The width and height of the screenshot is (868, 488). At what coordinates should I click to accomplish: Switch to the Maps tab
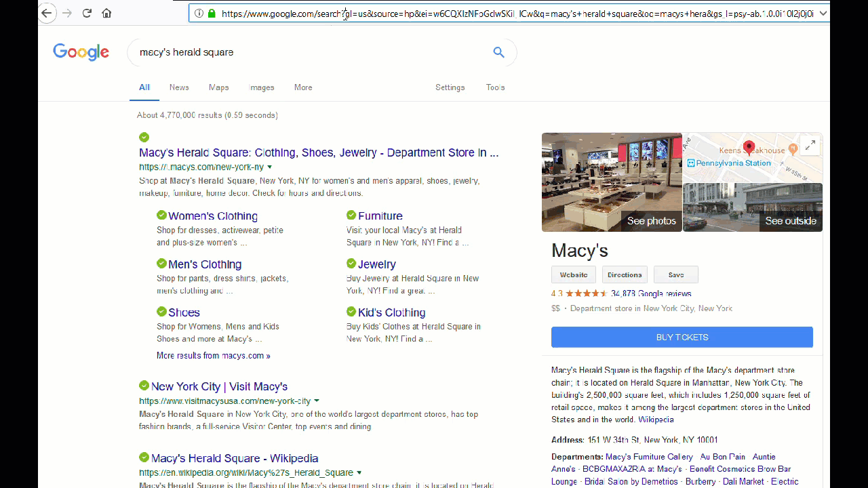[x=219, y=87]
